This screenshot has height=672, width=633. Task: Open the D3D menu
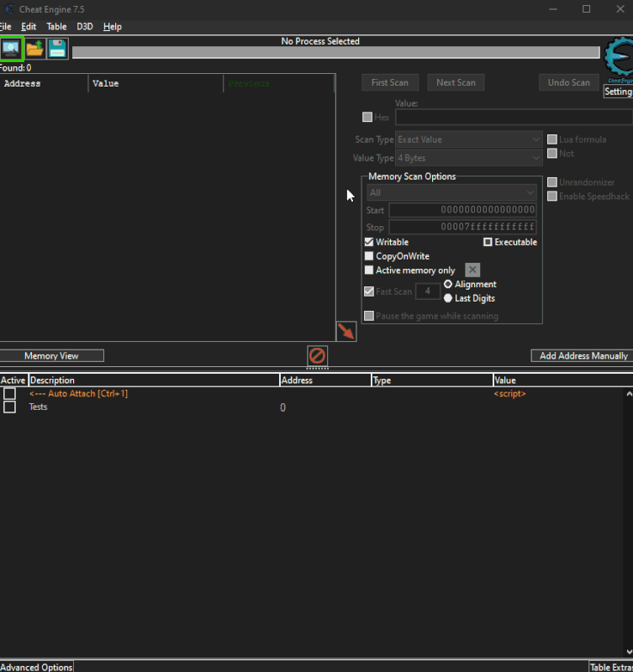pos(85,27)
